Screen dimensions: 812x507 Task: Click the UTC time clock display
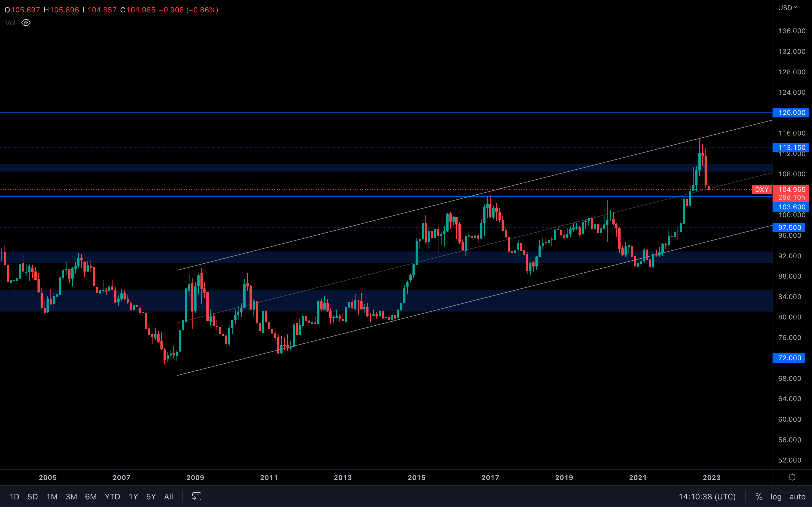pyautogui.click(x=707, y=497)
